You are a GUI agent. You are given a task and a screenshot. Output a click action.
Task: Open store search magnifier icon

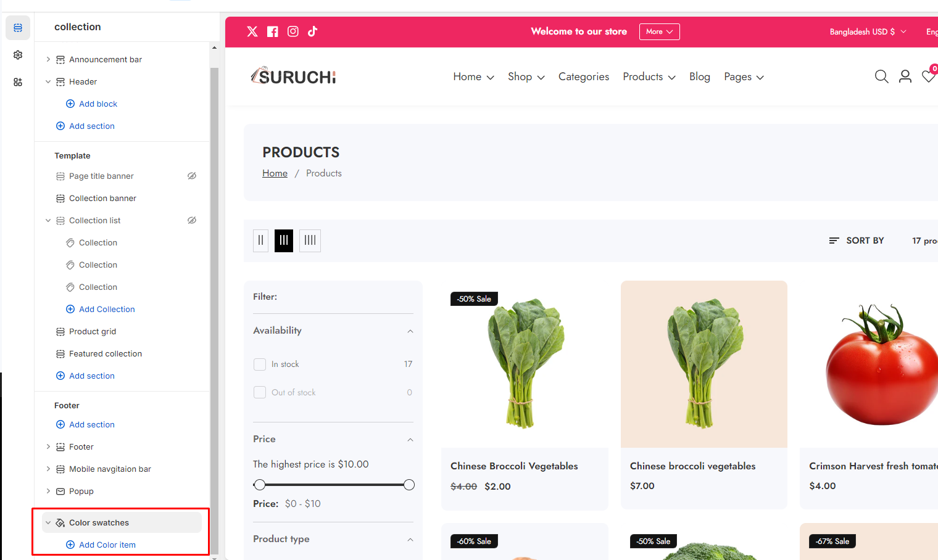881,76
